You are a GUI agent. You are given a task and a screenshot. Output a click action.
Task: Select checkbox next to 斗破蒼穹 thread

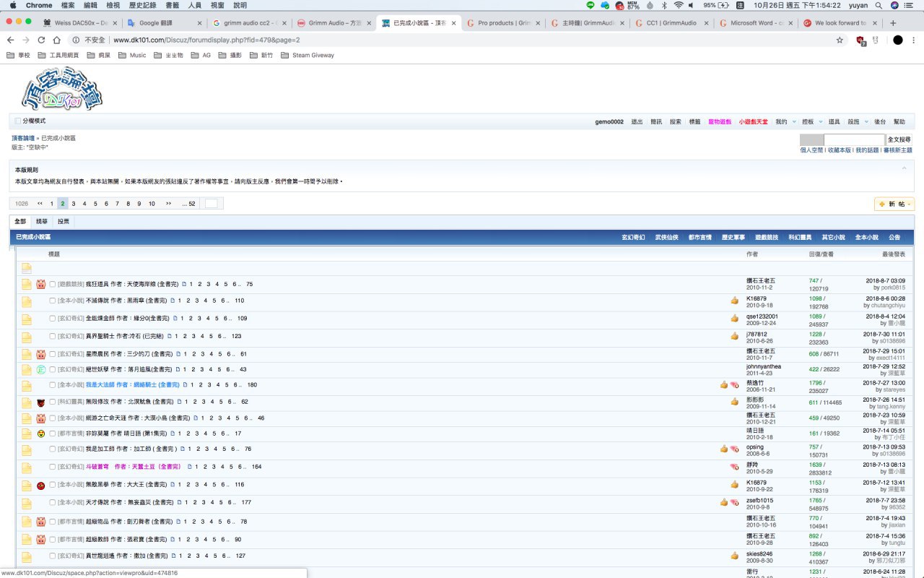tap(53, 467)
